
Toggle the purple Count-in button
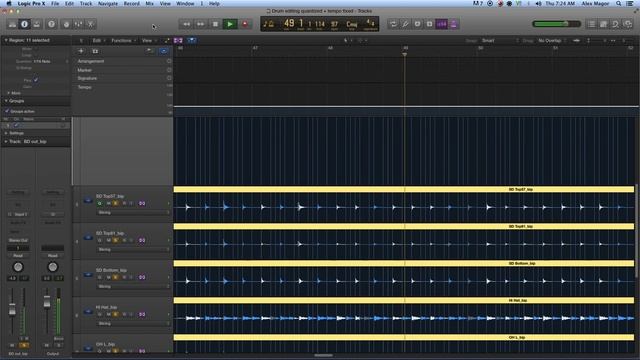point(442,24)
